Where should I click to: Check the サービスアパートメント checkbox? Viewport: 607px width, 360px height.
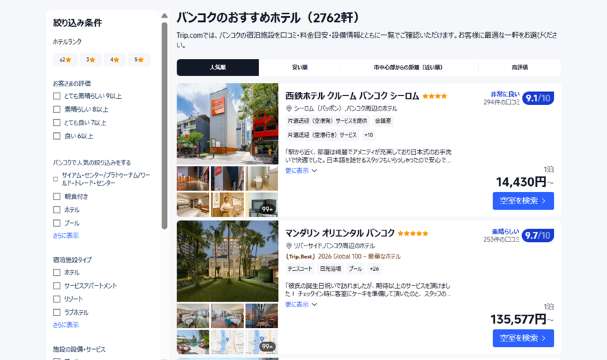tap(57, 286)
